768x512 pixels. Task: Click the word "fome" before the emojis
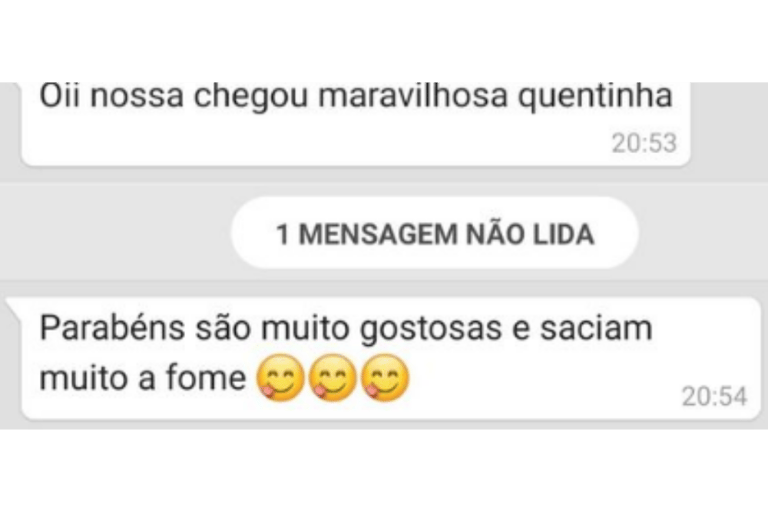coord(206,378)
